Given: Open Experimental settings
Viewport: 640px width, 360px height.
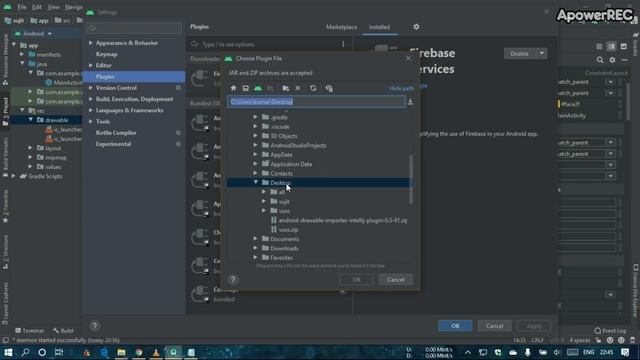Looking at the screenshot, I should click(113, 144).
